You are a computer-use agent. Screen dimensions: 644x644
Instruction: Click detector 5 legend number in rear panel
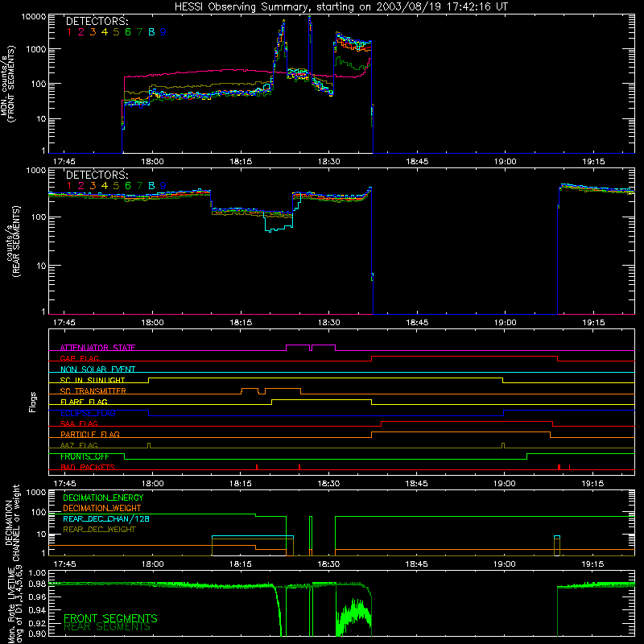[116, 186]
